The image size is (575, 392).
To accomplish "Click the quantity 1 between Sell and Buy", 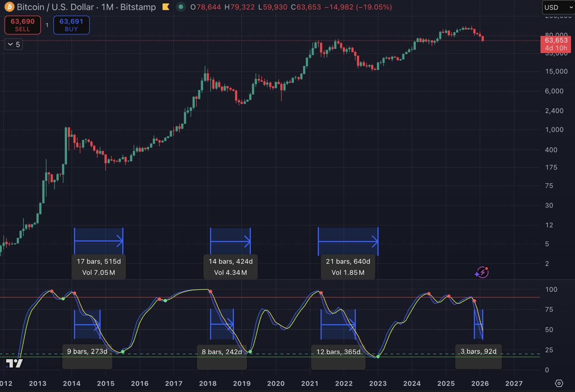I will 47,25.
